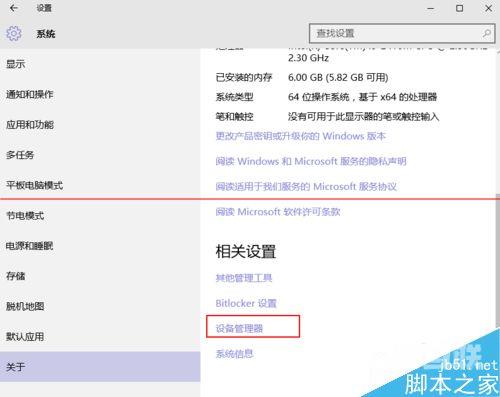This screenshot has height=397, width=500.
Task: Focus the 查找设置 search field
Action: click(x=402, y=33)
